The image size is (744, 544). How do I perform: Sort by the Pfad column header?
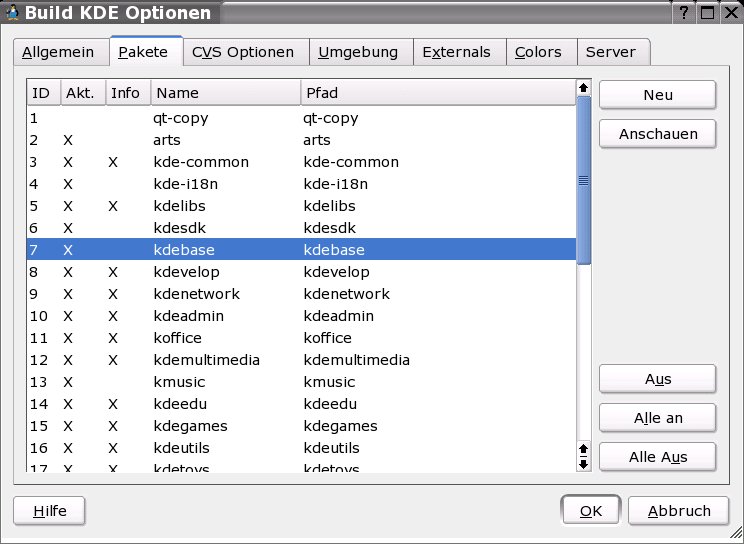[x=438, y=93]
